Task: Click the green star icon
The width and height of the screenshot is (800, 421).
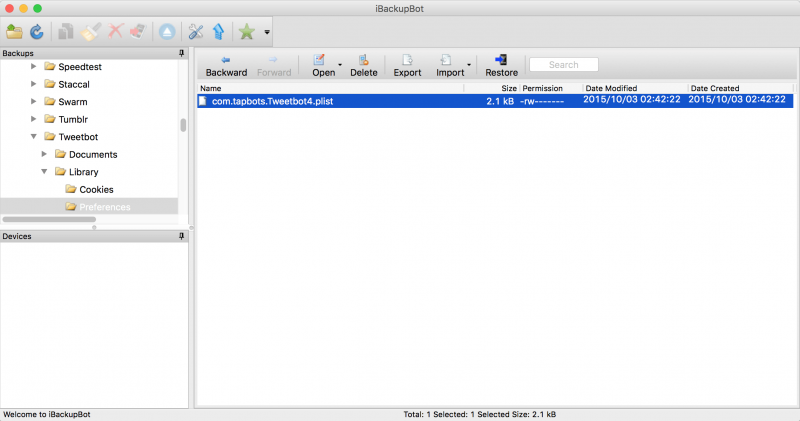Action: point(247,32)
